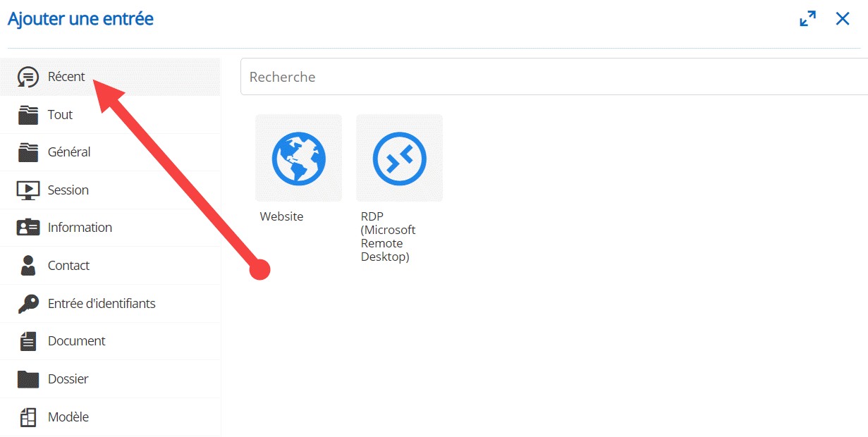Click the Contact person icon
The image size is (868, 437).
coord(27,266)
